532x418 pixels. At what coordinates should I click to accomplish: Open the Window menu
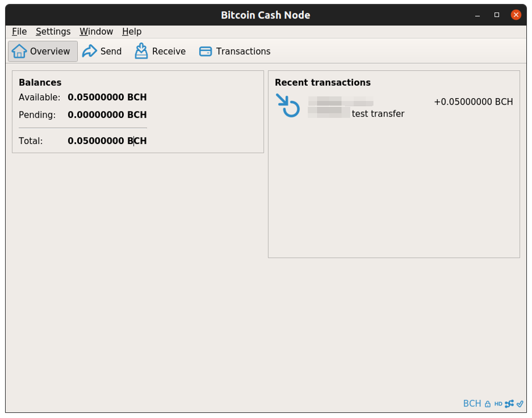96,31
